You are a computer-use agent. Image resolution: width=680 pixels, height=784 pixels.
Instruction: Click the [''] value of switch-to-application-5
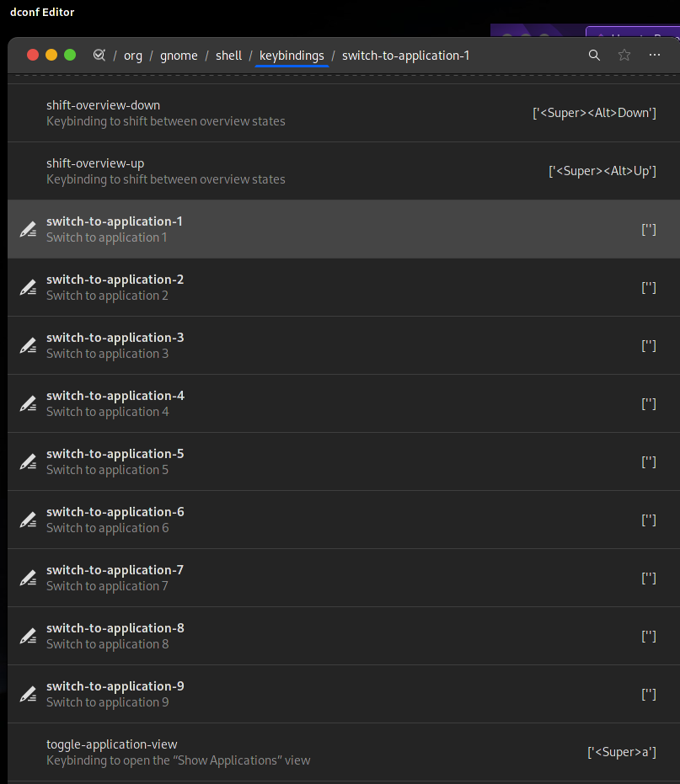[x=649, y=461]
